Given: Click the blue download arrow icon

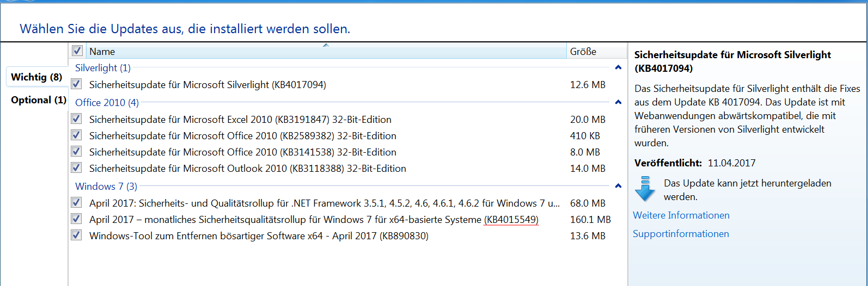Looking at the screenshot, I should [645, 188].
